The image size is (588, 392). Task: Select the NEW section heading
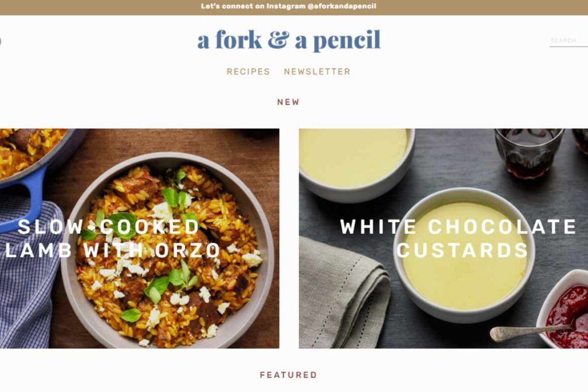pos(288,102)
